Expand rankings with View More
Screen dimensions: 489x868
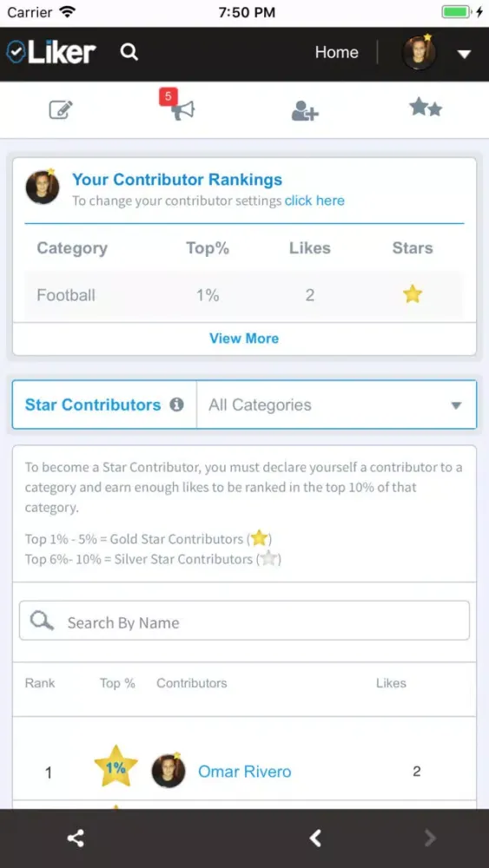244,339
